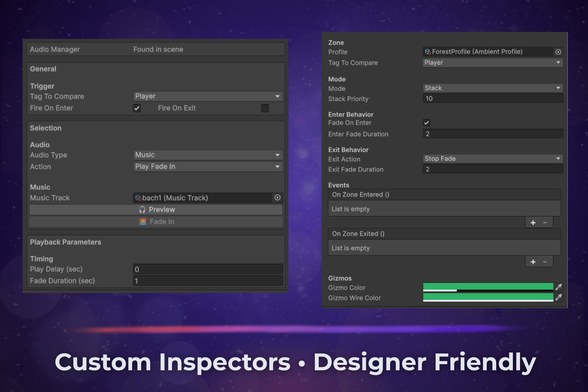Click the Stack Priority input field
Viewport: 588px width, 392px height.
[493, 99]
